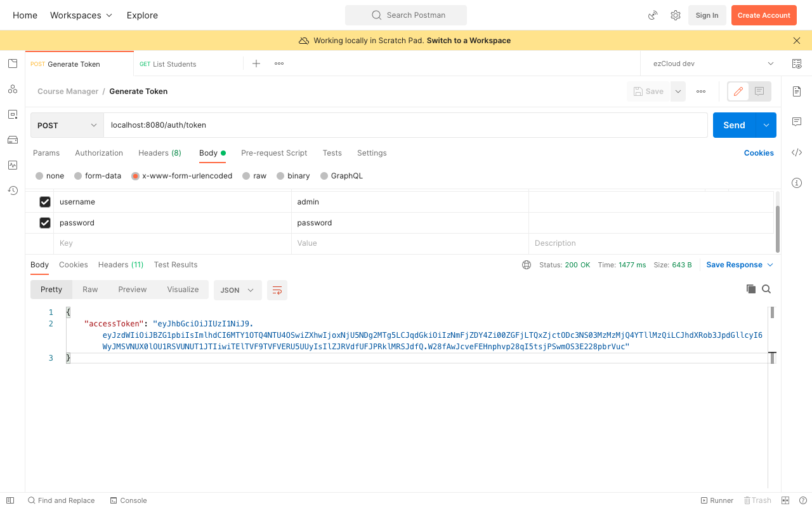Open two-pane view layout icon
Viewport: 812px width, 508px height.
(x=785, y=500)
